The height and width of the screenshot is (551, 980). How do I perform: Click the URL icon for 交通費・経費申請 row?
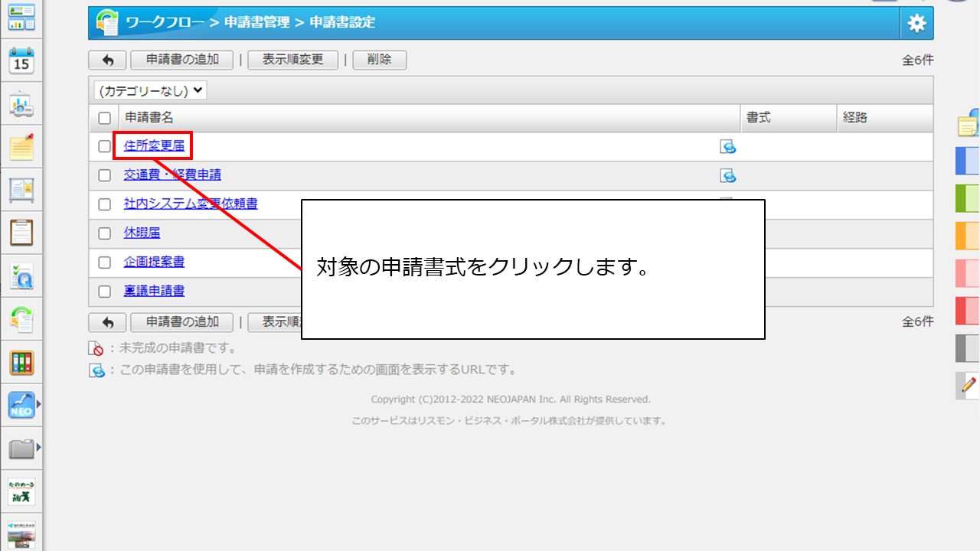tap(728, 176)
